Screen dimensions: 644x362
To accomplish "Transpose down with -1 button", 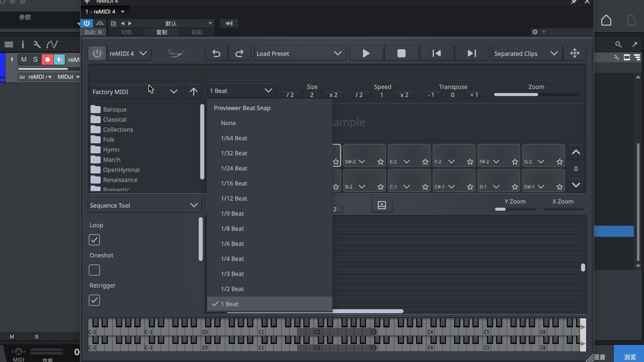I will pyautogui.click(x=431, y=95).
